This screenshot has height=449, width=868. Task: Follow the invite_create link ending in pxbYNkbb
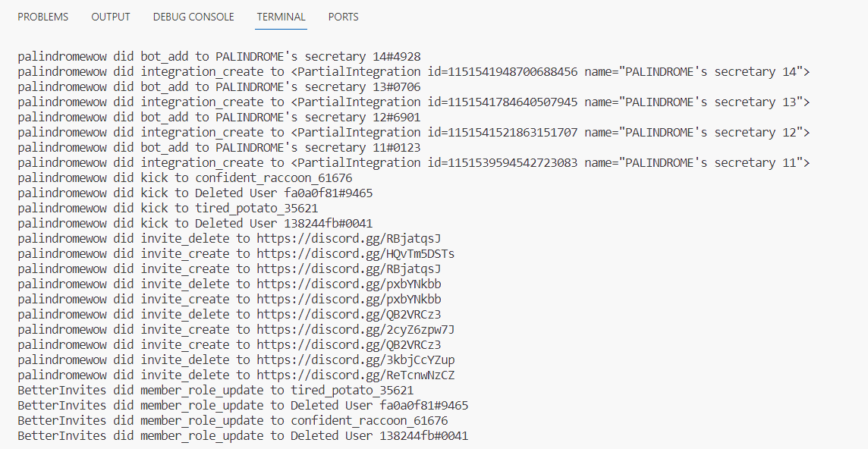[x=348, y=299]
